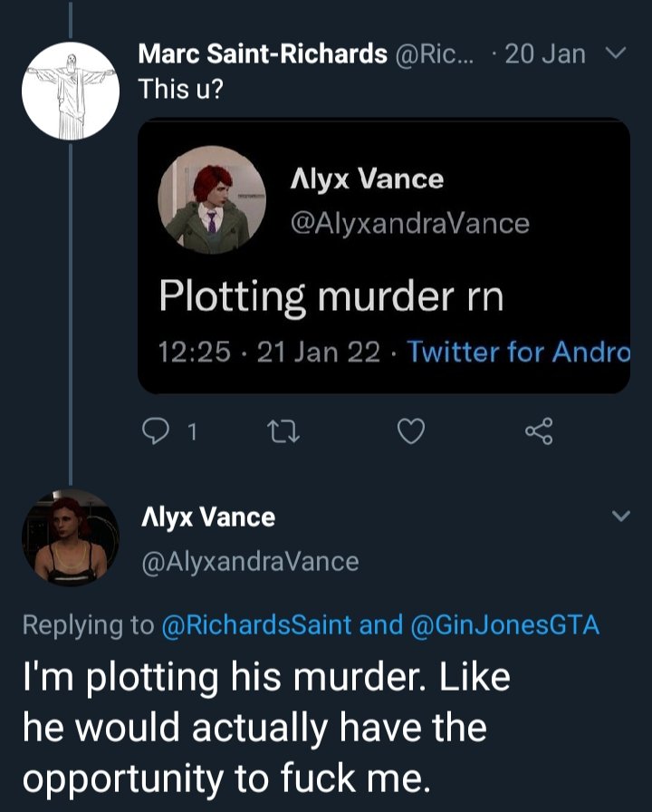Click the share icon
This screenshot has width=652, height=812.
pyautogui.click(x=540, y=433)
